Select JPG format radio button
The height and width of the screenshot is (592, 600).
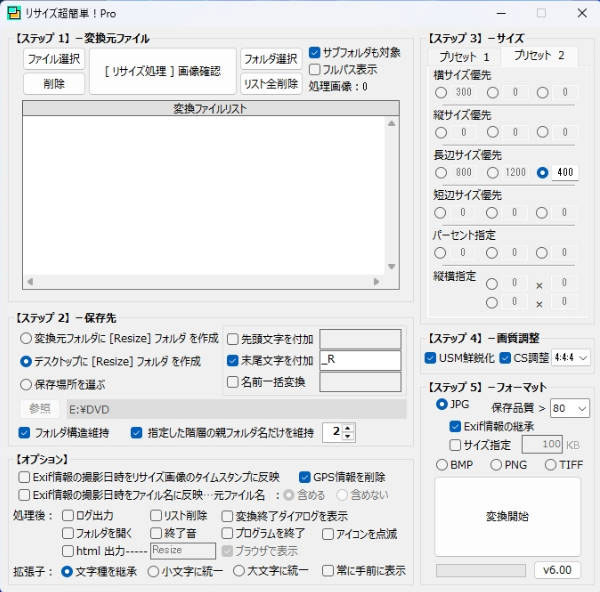pyautogui.click(x=442, y=404)
